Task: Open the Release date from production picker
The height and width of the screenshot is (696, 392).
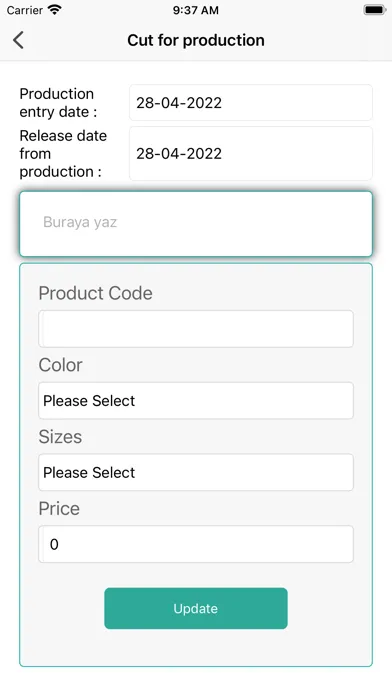Action: [251, 154]
